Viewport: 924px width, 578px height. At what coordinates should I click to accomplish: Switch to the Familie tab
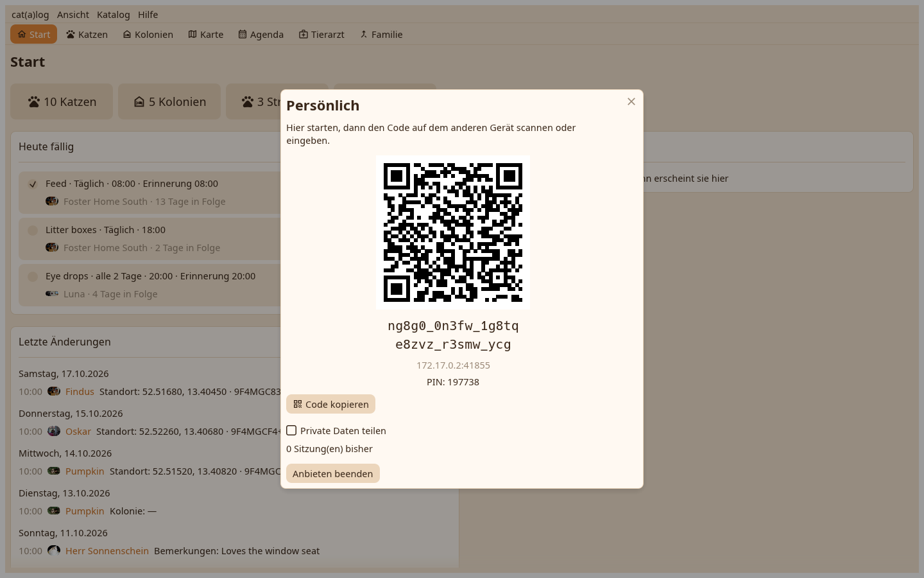click(381, 34)
